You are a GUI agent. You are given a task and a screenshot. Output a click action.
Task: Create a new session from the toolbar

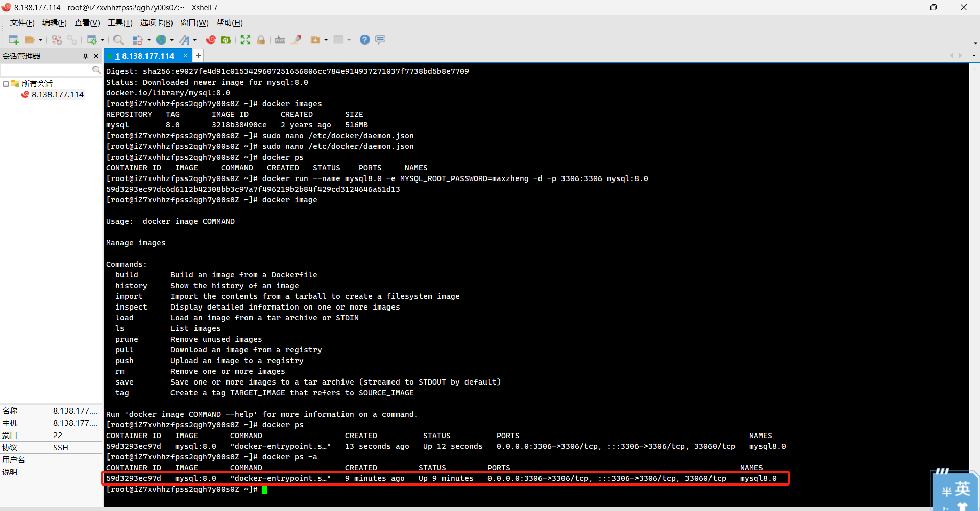point(14,40)
